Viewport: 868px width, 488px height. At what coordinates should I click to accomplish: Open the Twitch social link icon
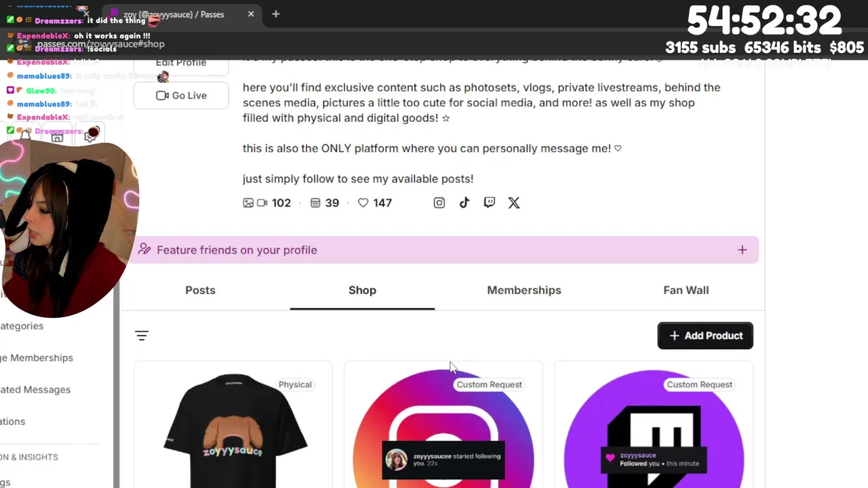[490, 203]
